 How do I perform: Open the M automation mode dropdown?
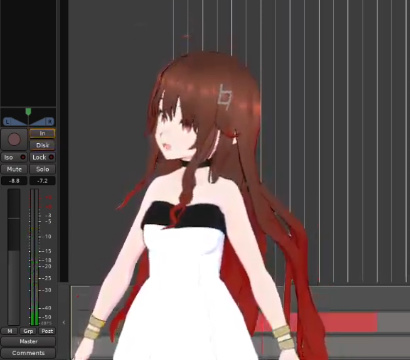(9, 331)
